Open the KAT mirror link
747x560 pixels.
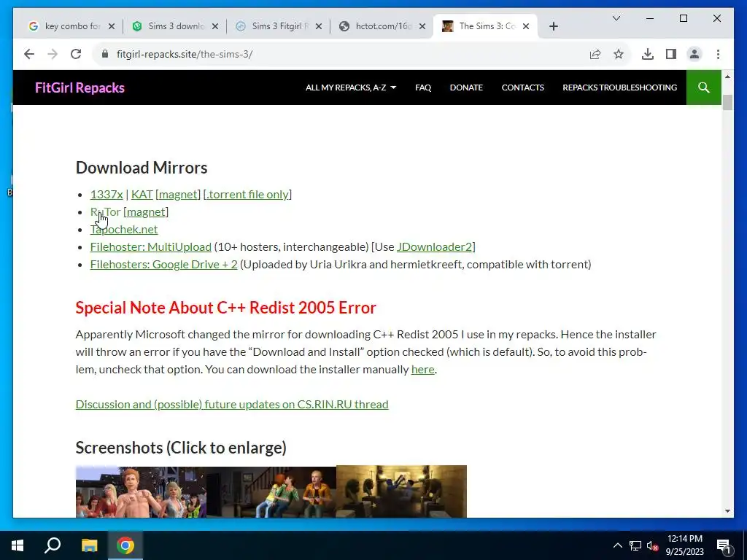tap(142, 194)
